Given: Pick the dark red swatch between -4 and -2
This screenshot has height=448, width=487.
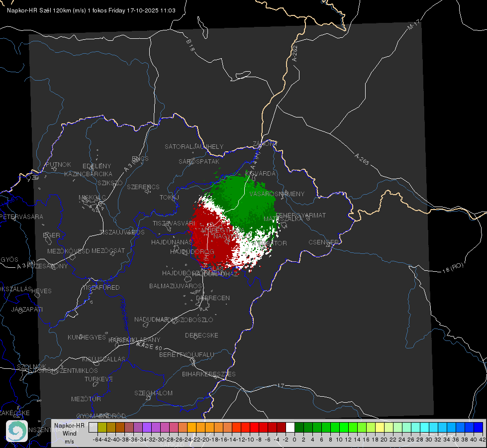Looking at the screenshot, I should click(282, 427).
